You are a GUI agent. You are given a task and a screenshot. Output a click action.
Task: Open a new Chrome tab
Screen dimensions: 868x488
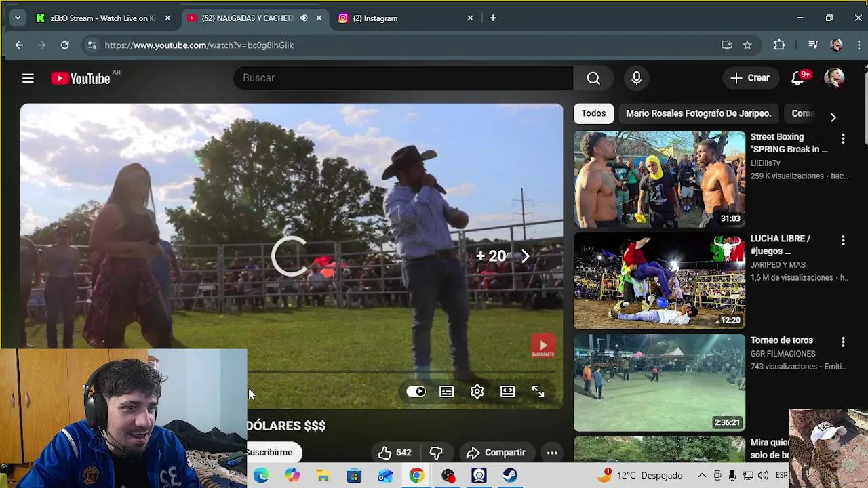pos(493,18)
